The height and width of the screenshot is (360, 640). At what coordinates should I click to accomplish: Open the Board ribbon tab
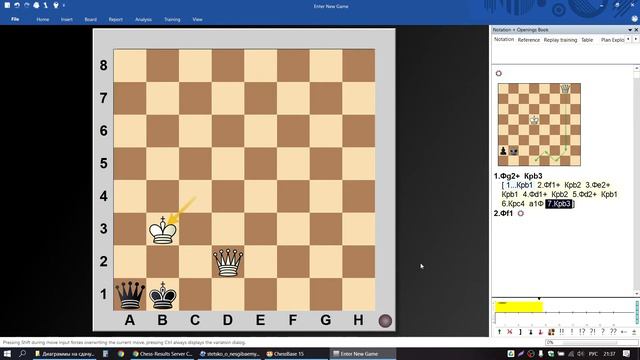tap(91, 19)
